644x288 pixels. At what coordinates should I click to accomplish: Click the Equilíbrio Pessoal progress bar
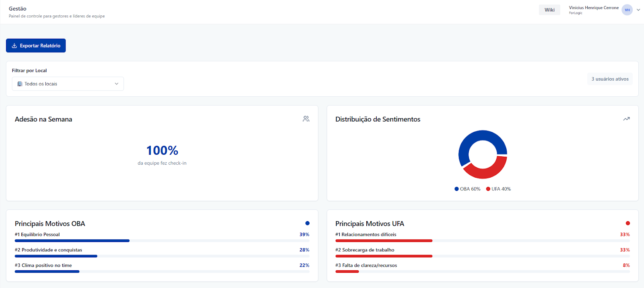tap(72, 241)
